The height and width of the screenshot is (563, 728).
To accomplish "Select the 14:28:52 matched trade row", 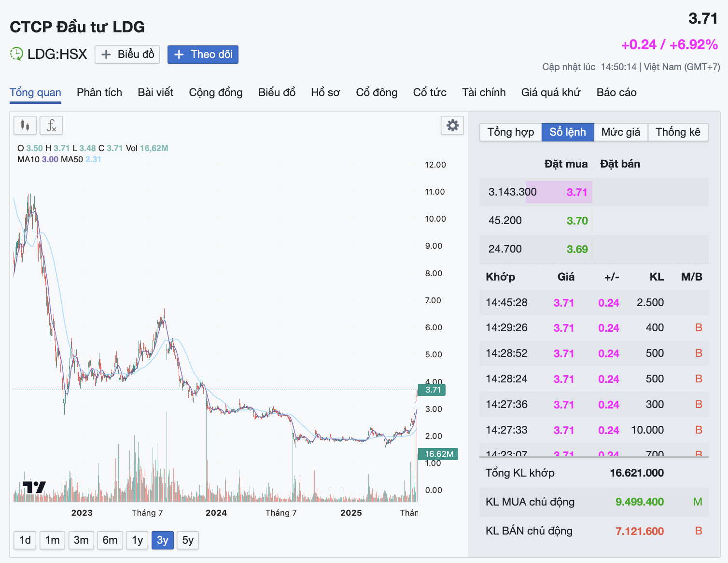I will coord(594,353).
